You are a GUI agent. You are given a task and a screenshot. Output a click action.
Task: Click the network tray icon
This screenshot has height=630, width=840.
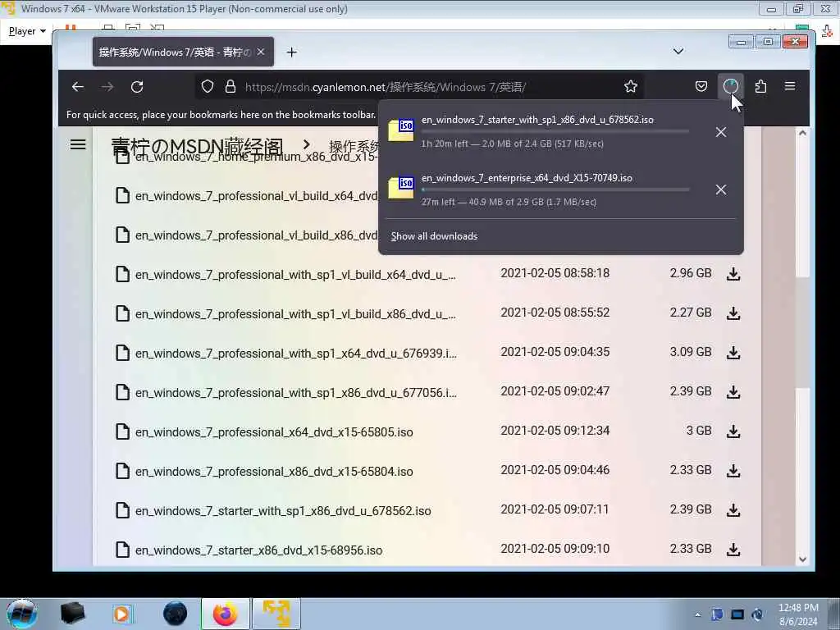(x=737, y=614)
